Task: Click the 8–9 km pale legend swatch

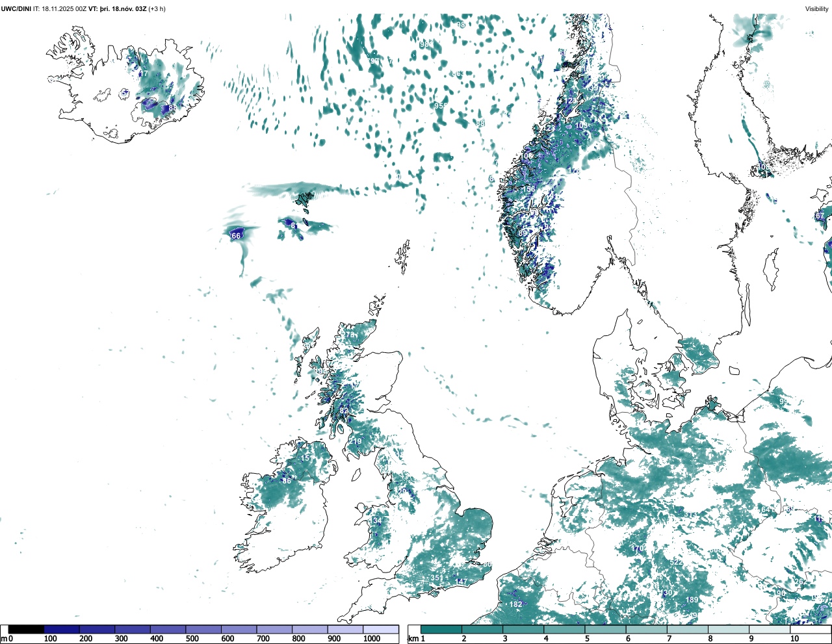Action: point(729,630)
